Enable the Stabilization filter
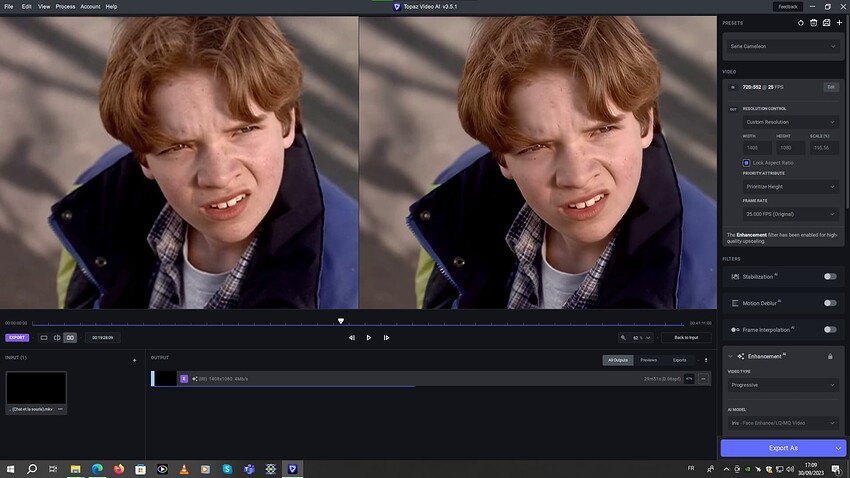This screenshot has width=850, height=478. point(830,276)
